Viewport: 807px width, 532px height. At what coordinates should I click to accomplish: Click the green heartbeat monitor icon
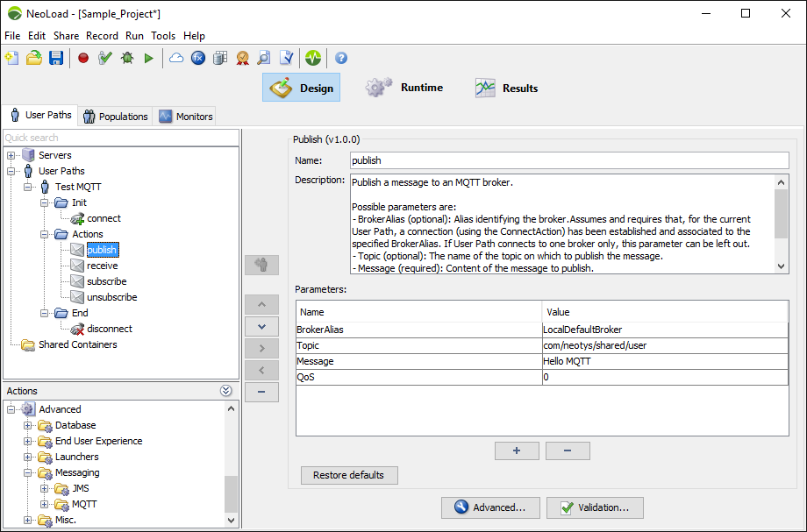[x=313, y=59]
